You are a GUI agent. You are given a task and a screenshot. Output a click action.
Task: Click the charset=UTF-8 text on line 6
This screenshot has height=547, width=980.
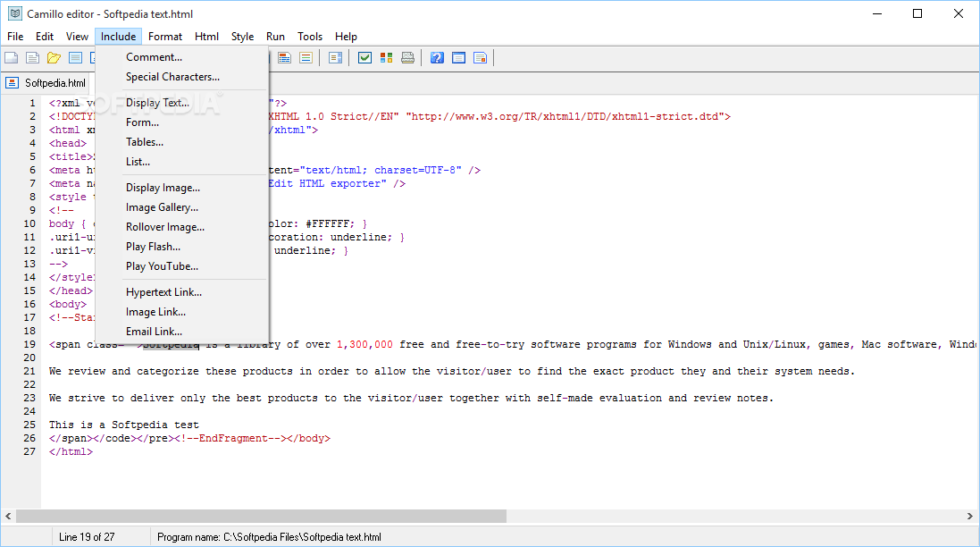417,170
